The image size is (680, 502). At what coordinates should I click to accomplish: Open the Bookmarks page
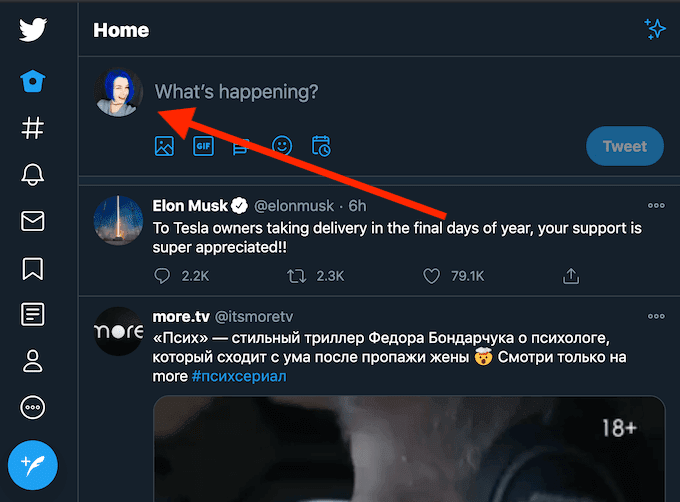click(33, 268)
